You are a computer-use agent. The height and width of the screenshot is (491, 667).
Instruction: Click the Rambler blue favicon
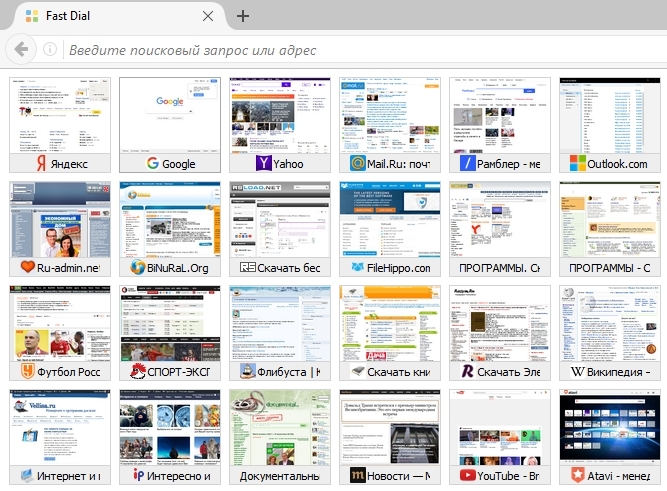tap(467, 163)
